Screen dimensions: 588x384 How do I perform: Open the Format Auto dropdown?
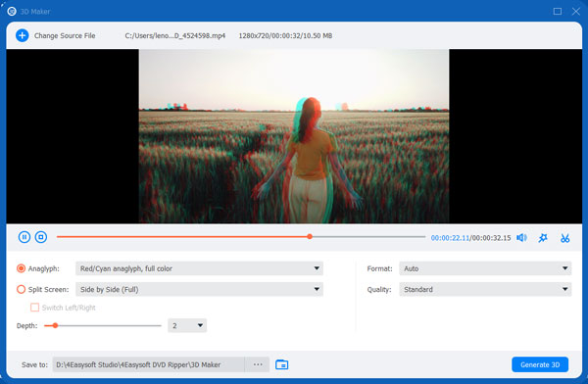click(x=485, y=268)
